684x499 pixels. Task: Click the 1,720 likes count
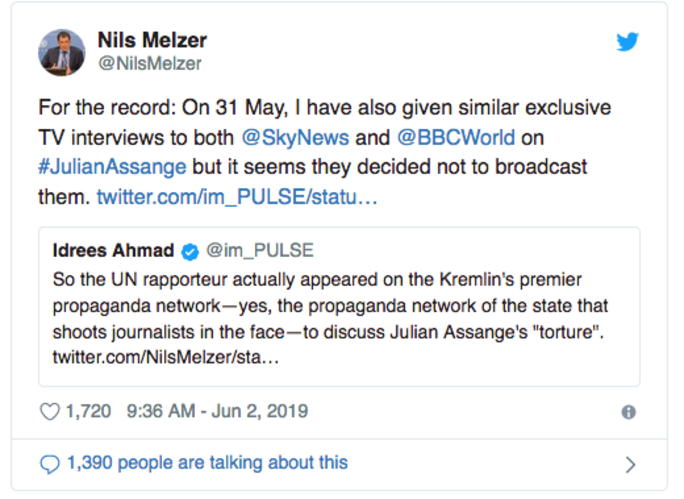point(89,411)
